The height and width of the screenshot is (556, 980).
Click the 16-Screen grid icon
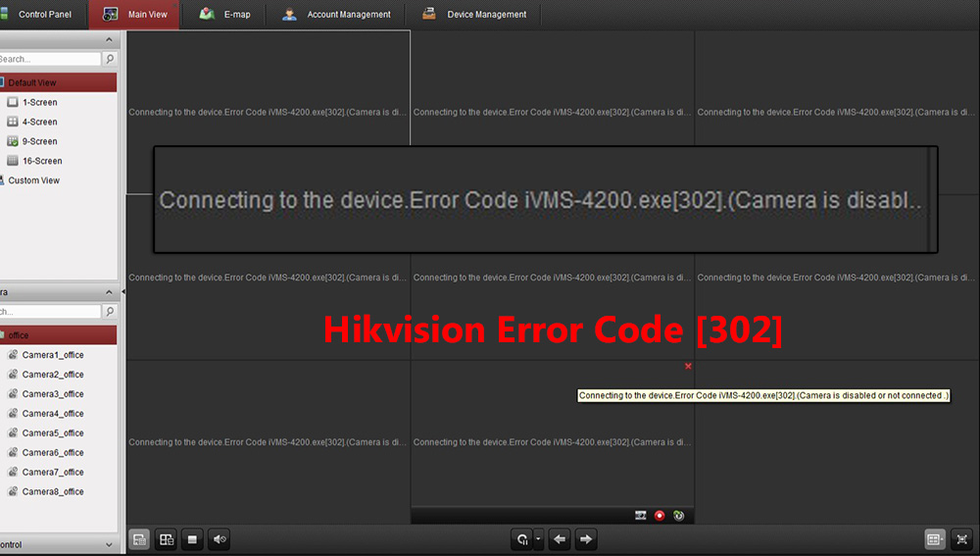[13, 161]
